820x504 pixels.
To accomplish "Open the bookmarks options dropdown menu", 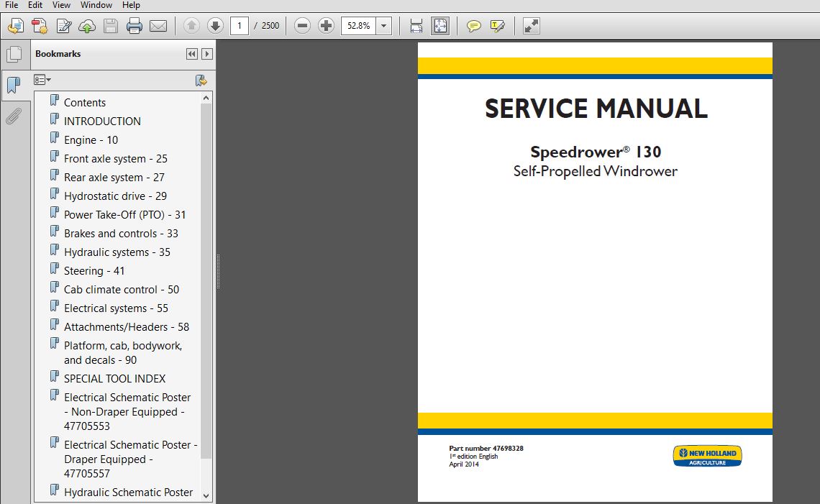I will pos(43,80).
